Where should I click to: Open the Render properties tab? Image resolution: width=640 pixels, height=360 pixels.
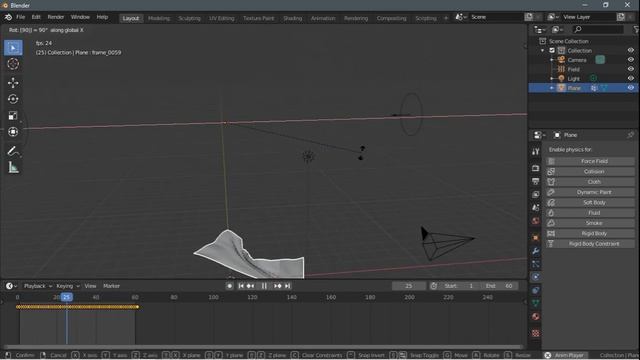[x=536, y=168]
